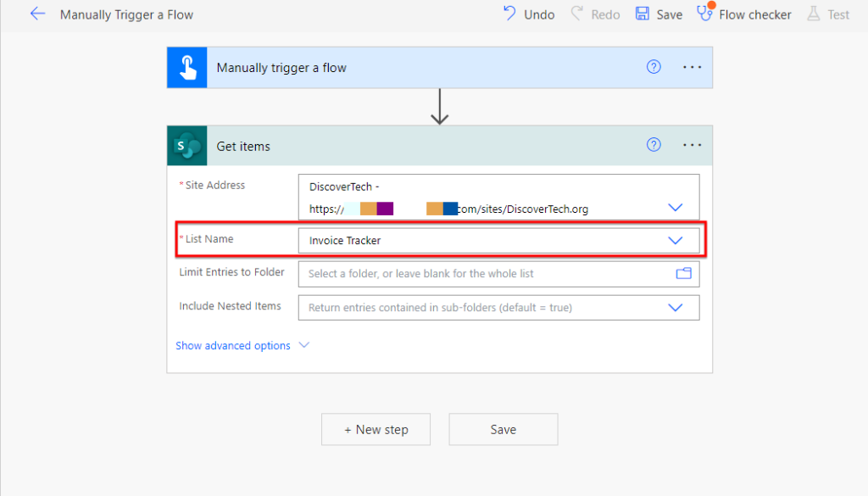Viewport: 868px width, 496px height.
Task: Click the Save label in the top toolbar
Action: coord(670,14)
